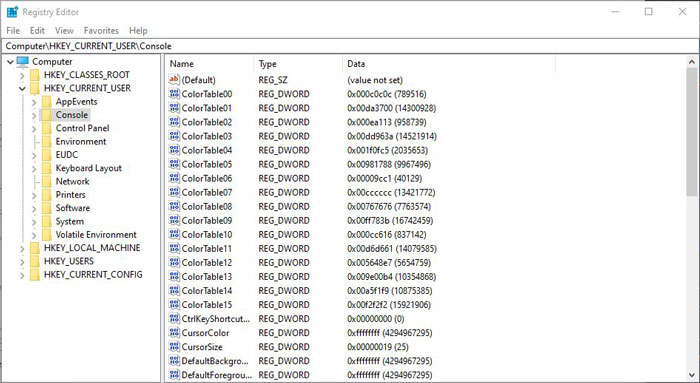Image resolution: width=700 pixels, height=383 pixels.
Task: Select the Printers key in the tree
Action: pyautogui.click(x=71, y=195)
